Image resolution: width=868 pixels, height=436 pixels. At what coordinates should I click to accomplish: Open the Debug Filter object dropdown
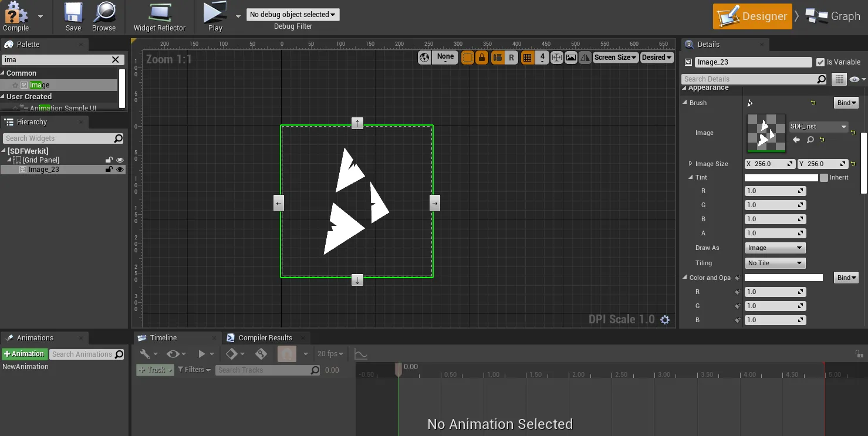point(293,15)
